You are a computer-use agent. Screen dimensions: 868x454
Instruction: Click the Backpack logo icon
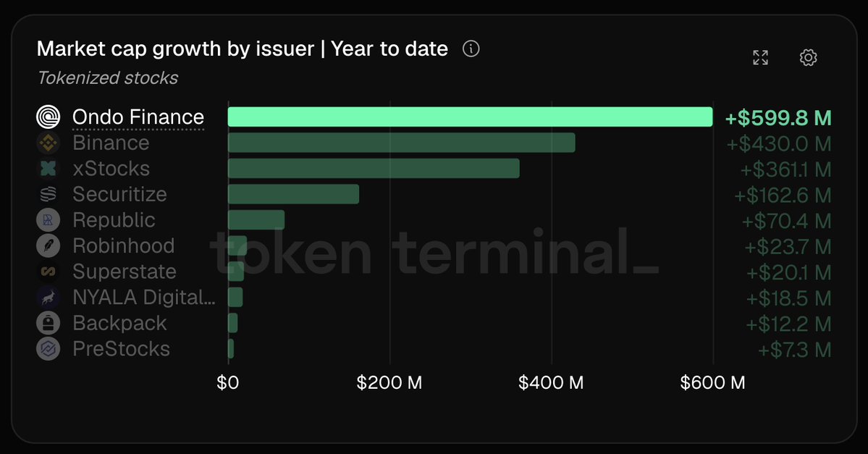click(x=49, y=323)
